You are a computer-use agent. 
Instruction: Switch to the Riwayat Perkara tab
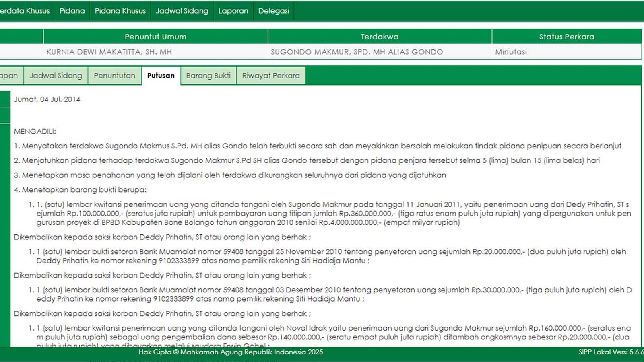271,76
